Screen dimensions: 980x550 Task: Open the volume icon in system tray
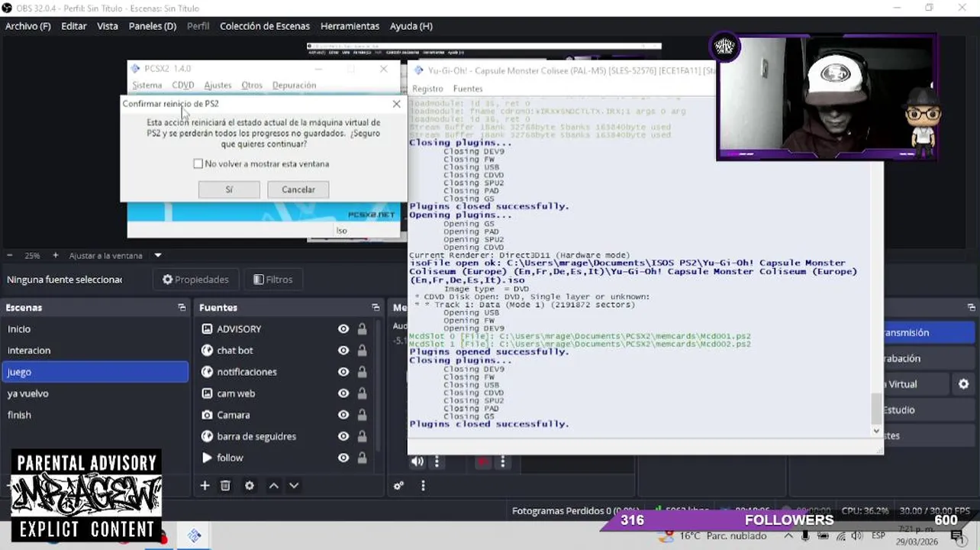coord(856,535)
